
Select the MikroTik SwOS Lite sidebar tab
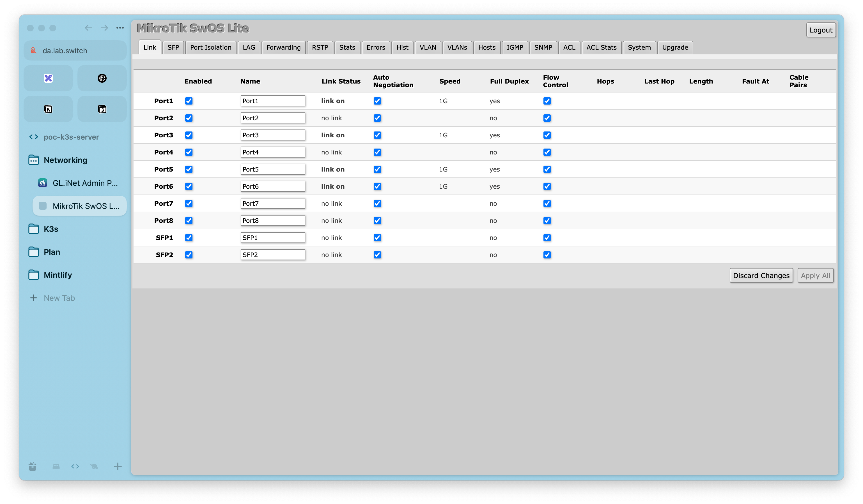[x=79, y=206]
